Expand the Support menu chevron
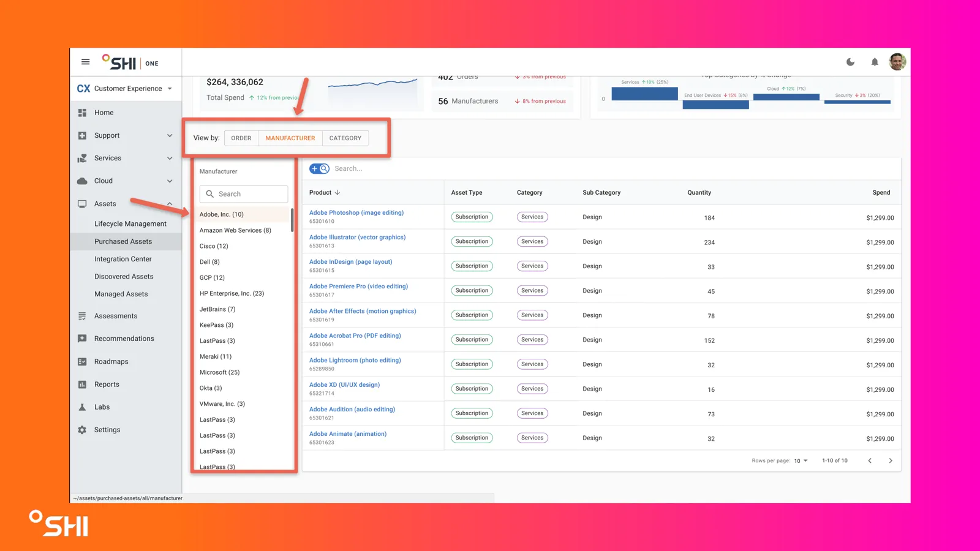This screenshot has height=551, width=980. tap(170, 135)
